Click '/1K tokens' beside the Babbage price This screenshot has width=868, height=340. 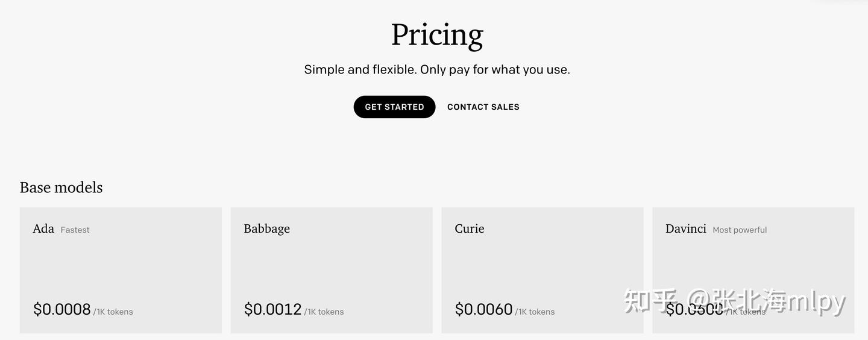324,312
